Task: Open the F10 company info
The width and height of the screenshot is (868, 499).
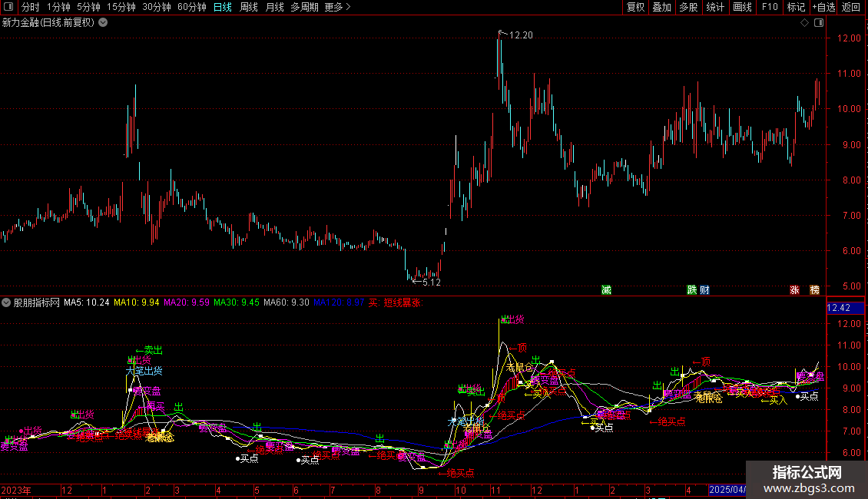Action: [770, 7]
